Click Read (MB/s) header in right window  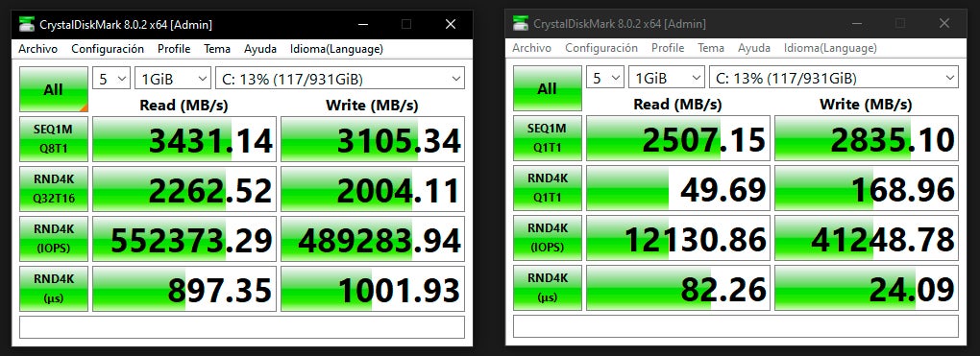[677, 104]
